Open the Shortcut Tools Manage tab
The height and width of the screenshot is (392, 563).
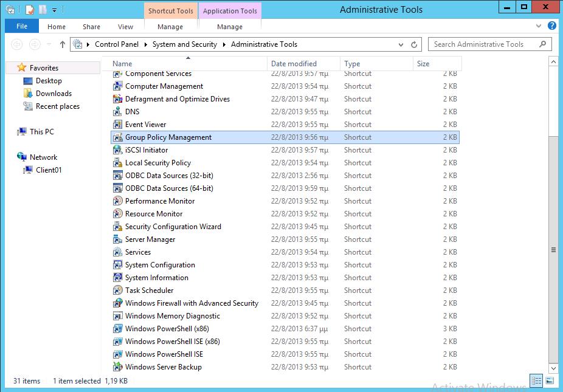170,27
